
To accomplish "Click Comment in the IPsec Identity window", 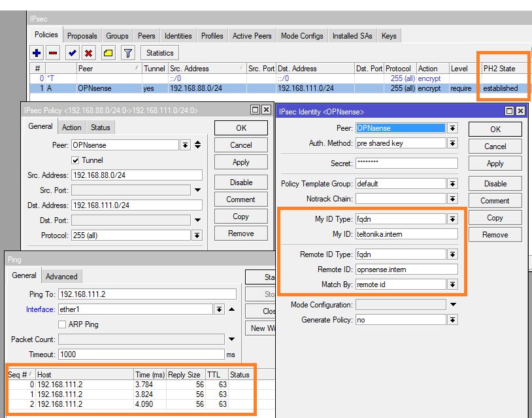I will click(495, 201).
